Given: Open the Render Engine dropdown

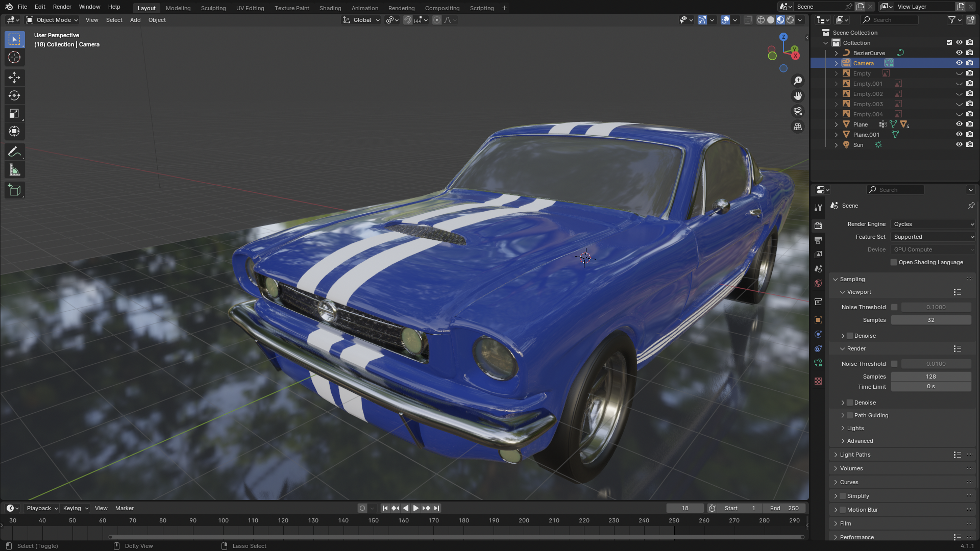Looking at the screenshot, I should tap(933, 224).
